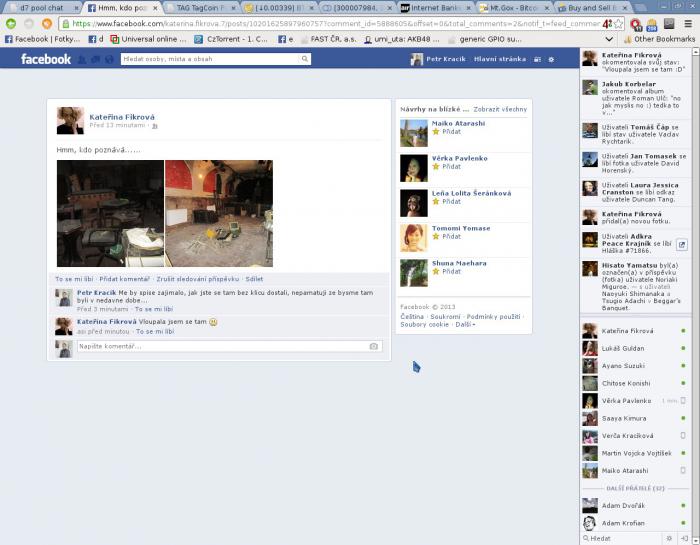
Task: Open the right photo with red arches
Action: click(x=219, y=213)
